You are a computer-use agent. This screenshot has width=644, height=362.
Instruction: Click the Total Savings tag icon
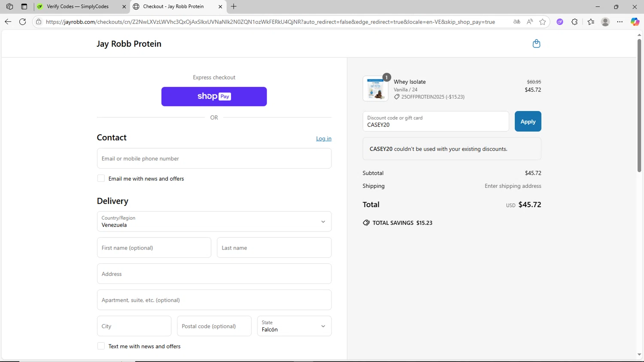pos(366,223)
